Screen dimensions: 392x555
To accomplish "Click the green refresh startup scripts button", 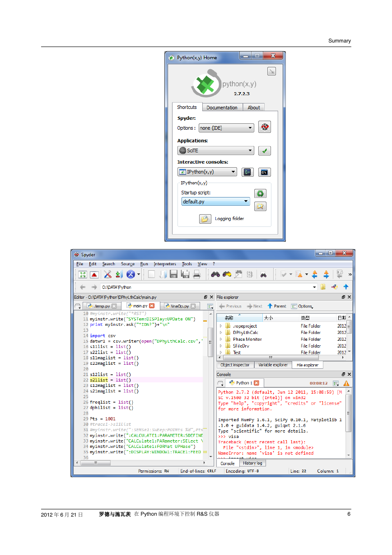I will coord(260,193).
